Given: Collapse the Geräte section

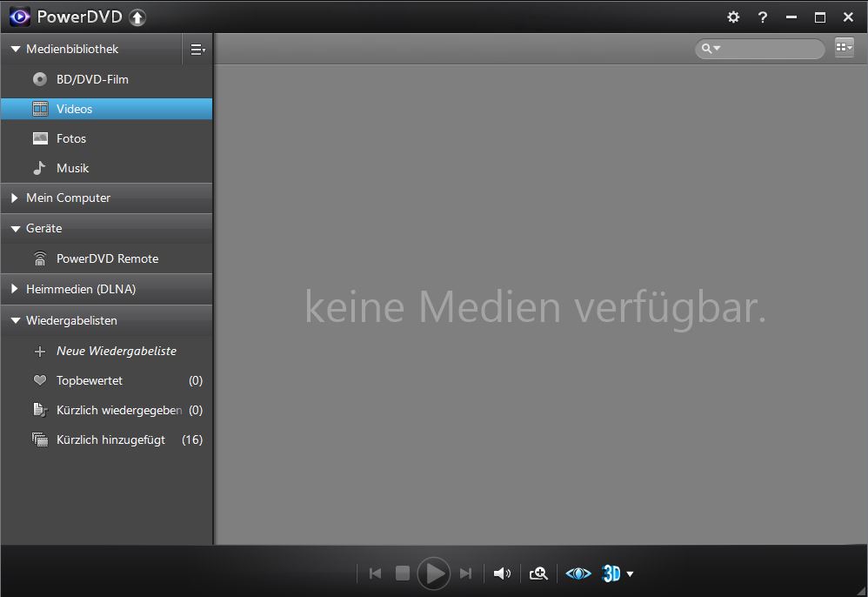Looking at the screenshot, I should coord(16,229).
